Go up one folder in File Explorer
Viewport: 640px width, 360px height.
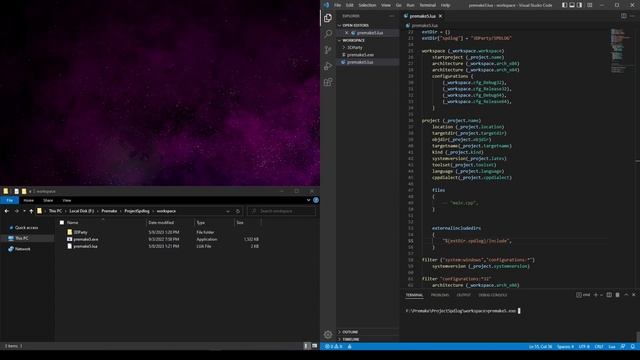tap(31, 211)
